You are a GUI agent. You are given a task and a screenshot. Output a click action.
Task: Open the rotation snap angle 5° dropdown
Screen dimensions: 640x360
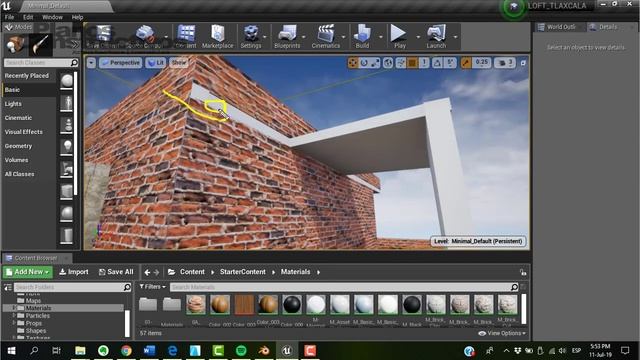449,62
